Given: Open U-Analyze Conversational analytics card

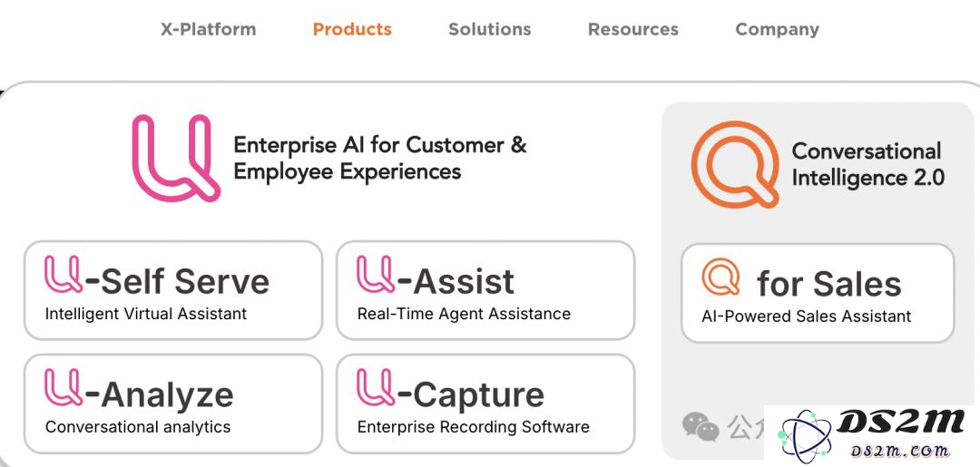Looking at the screenshot, I should coord(173,404).
